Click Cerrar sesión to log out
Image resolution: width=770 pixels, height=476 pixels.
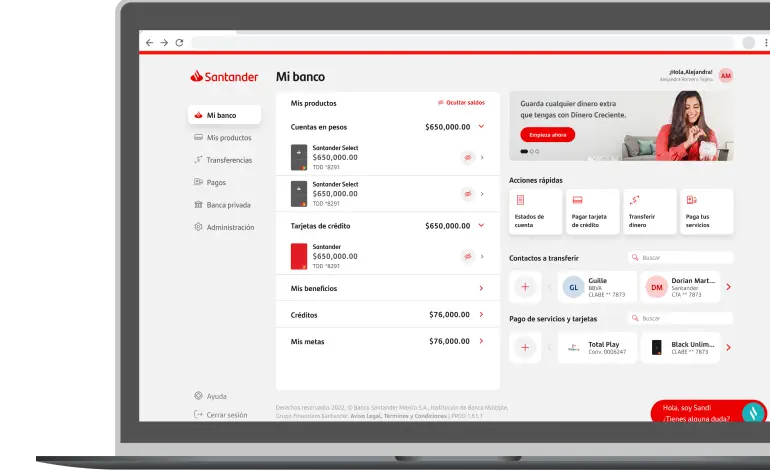[x=221, y=415]
